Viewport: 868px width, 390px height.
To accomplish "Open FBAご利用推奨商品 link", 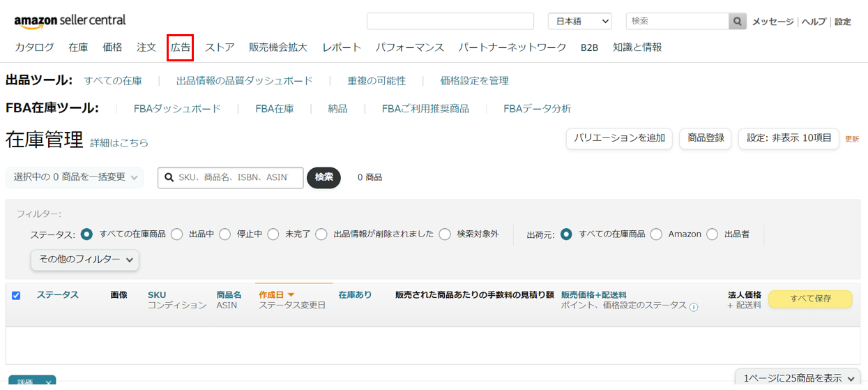I will click(425, 109).
